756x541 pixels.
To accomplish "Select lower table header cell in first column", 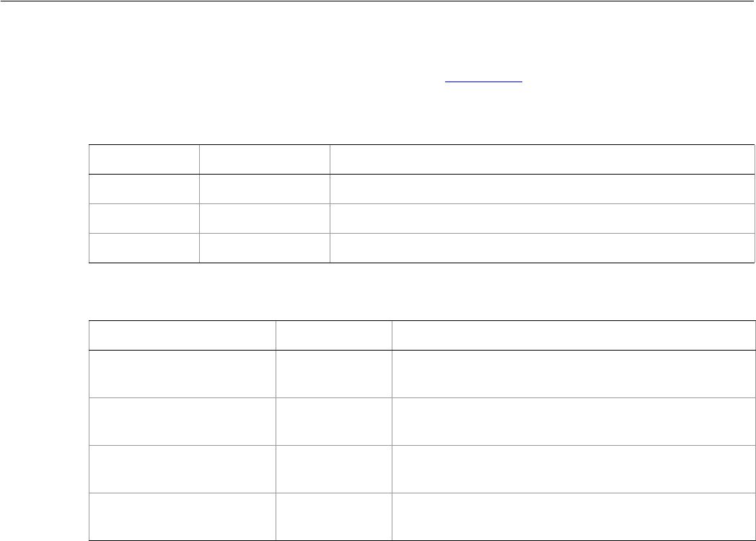I will point(183,335).
